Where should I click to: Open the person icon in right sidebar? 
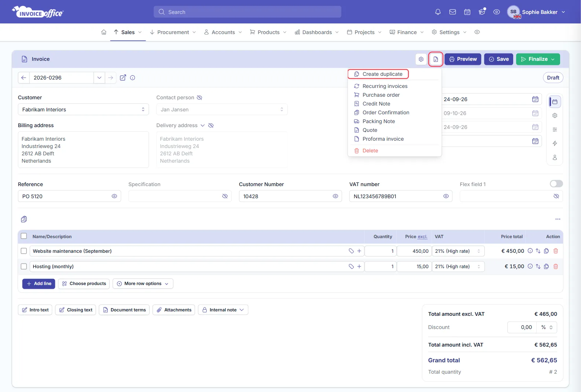pos(555,157)
